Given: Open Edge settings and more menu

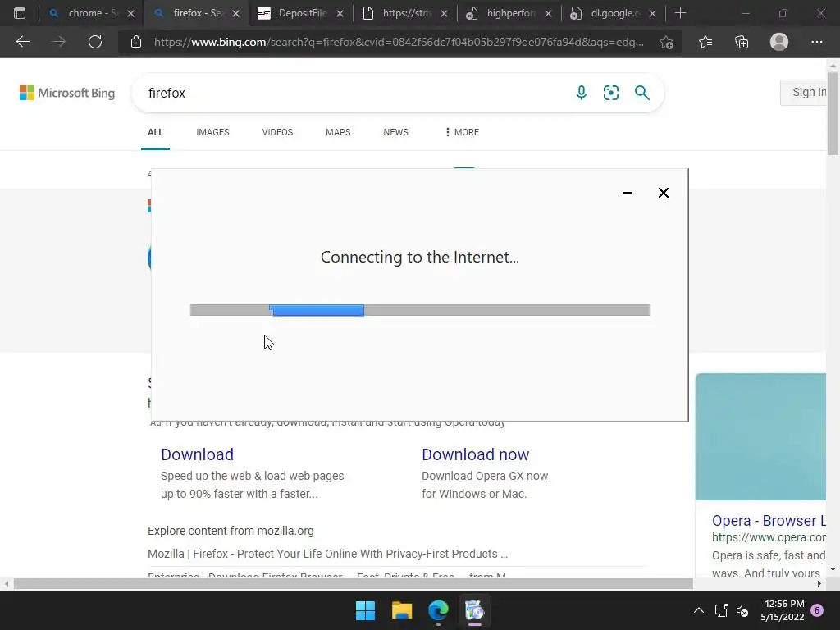Looking at the screenshot, I should pos(816,42).
